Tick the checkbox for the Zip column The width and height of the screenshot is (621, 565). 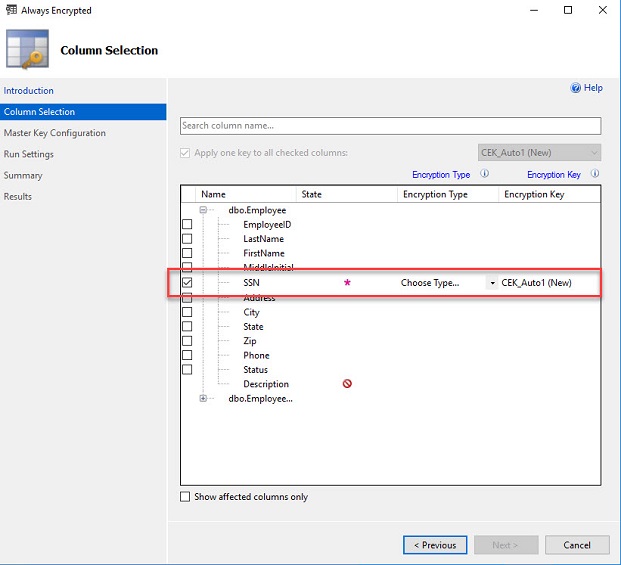(187, 341)
